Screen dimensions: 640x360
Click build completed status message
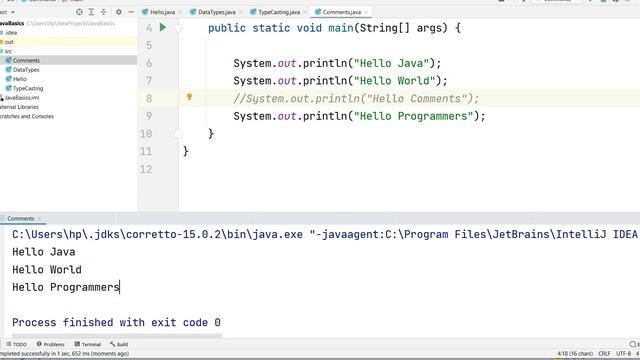point(64,354)
